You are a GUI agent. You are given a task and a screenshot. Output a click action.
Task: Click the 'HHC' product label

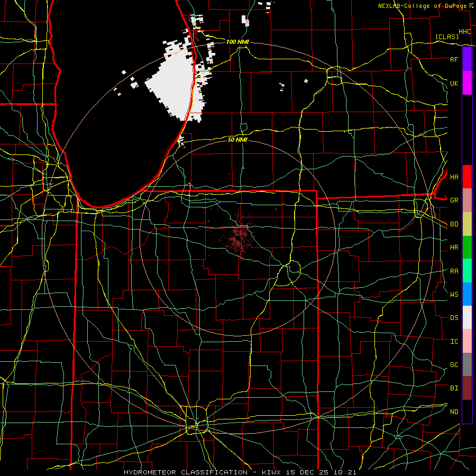(x=464, y=32)
